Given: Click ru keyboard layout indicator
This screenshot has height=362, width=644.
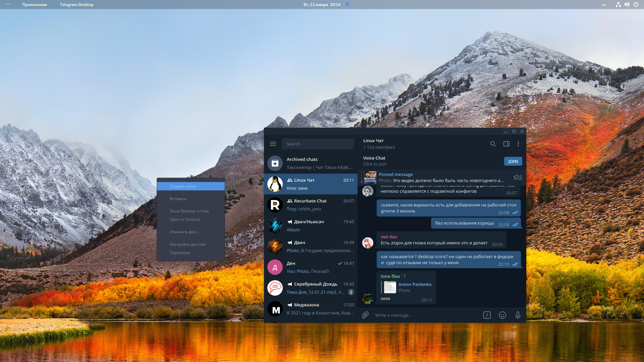Looking at the screenshot, I should tap(604, 5).
